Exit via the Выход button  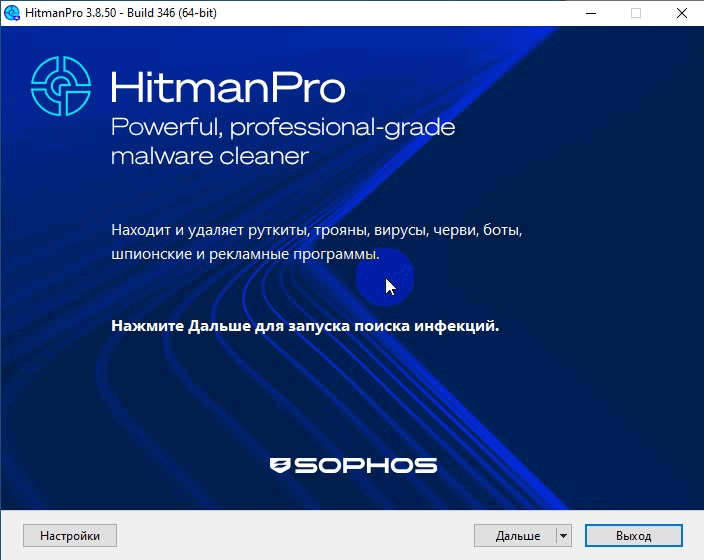pos(633,536)
